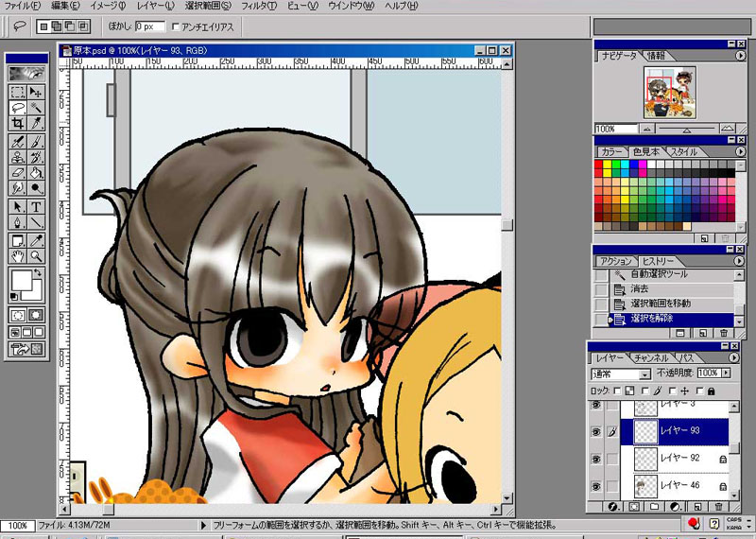756x539 pixels.
Task: Open the 不透明度 opacity slider arrow
Action: tap(727, 374)
